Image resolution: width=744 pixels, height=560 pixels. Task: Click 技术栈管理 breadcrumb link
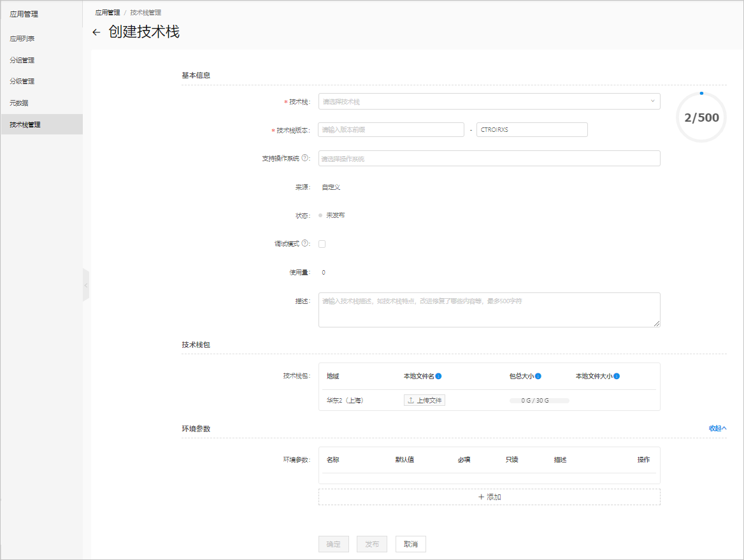(x=146, y=12)
